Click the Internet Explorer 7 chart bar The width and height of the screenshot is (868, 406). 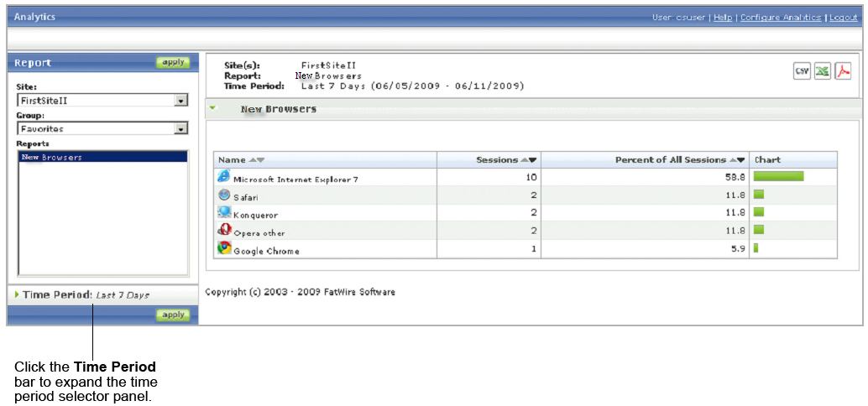[778, 176]
